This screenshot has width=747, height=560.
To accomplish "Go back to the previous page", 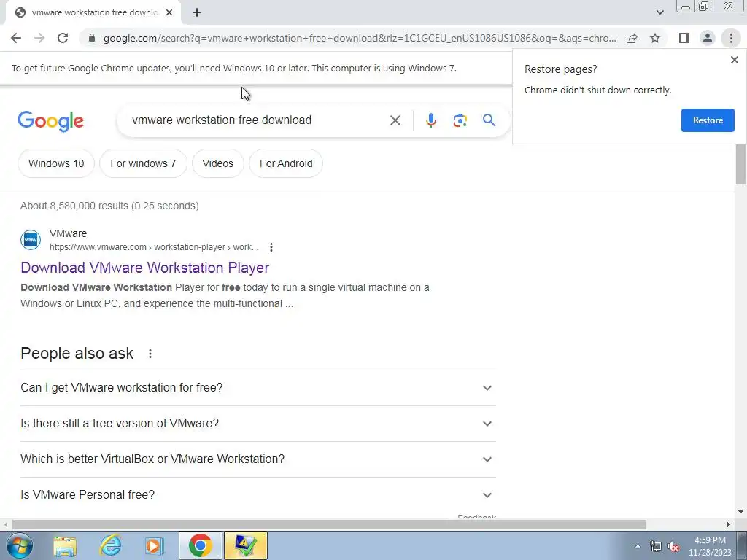I will (16, 38).
